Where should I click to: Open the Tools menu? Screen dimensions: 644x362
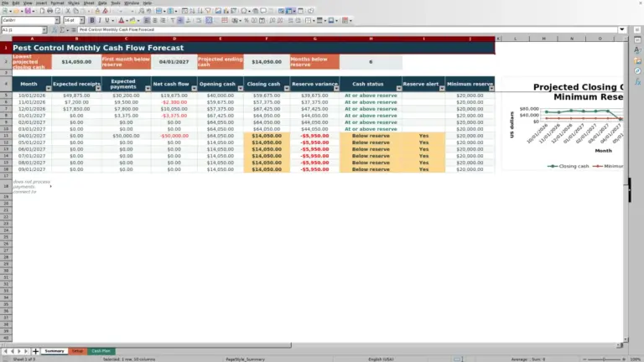pos(116,3)
